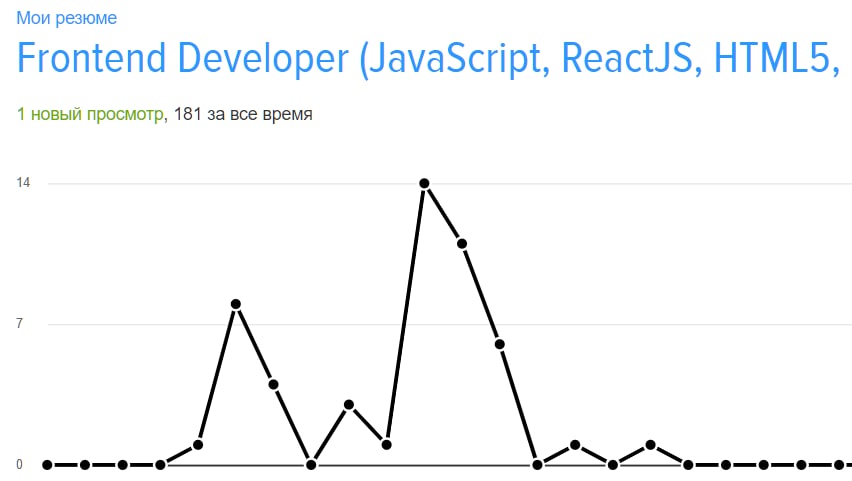Click the chart point at 8 views
The width and height of the screenshot is (852, 481).
tap(236, 304)
